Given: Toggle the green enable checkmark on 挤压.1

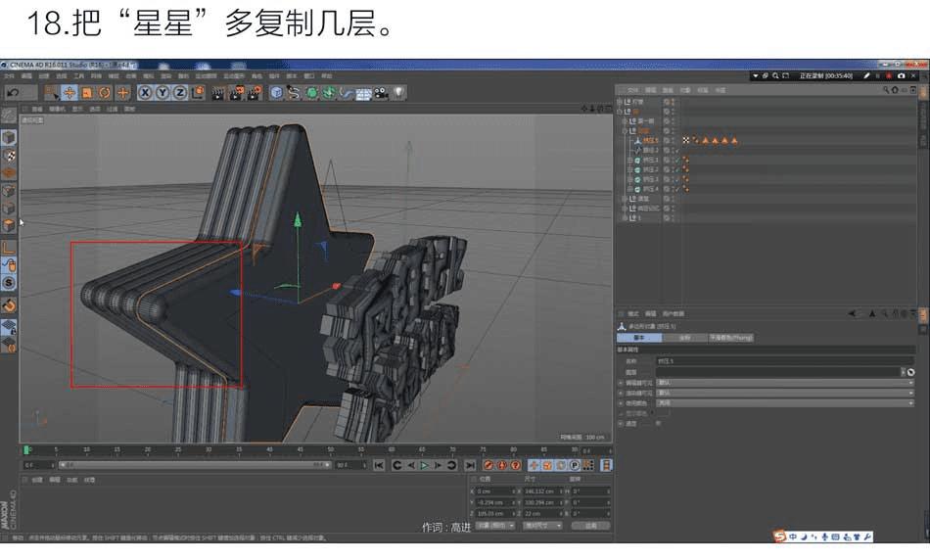Looking at the screenshot, I should click(x=677, y=161).
